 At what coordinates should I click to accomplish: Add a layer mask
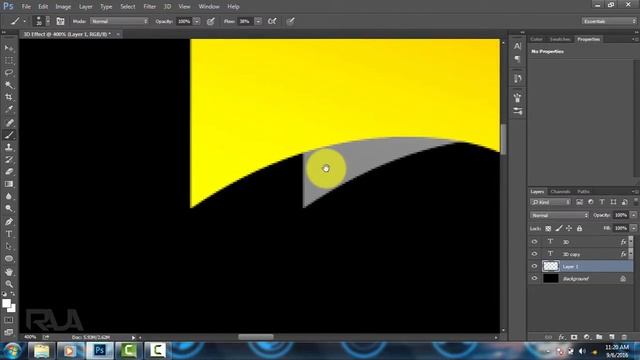574,337
